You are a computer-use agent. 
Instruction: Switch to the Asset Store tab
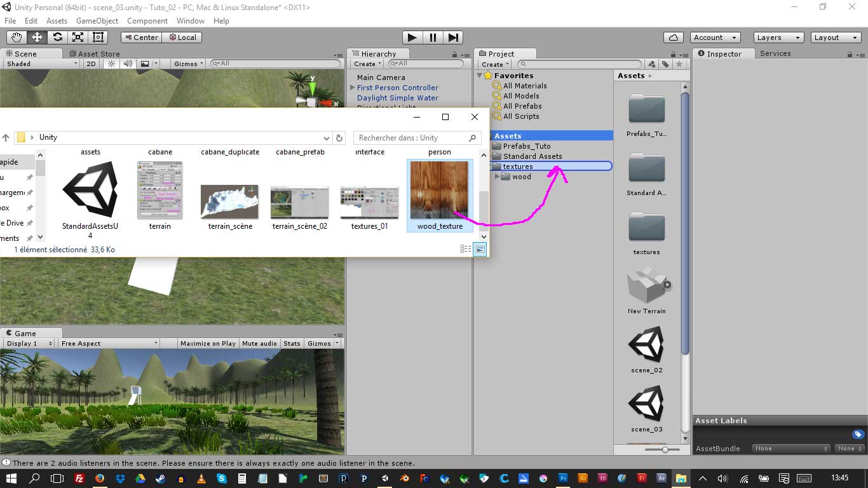click(98, 54)
